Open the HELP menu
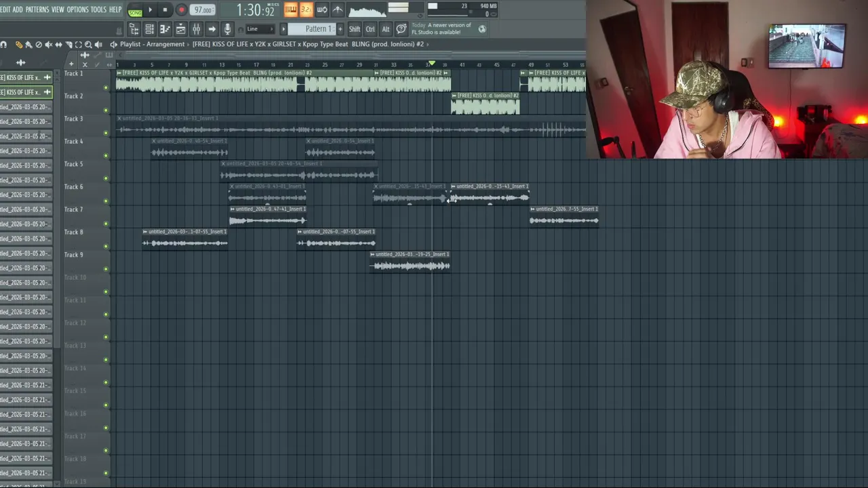This screenshot has height=488, width=868. (115, 9)
